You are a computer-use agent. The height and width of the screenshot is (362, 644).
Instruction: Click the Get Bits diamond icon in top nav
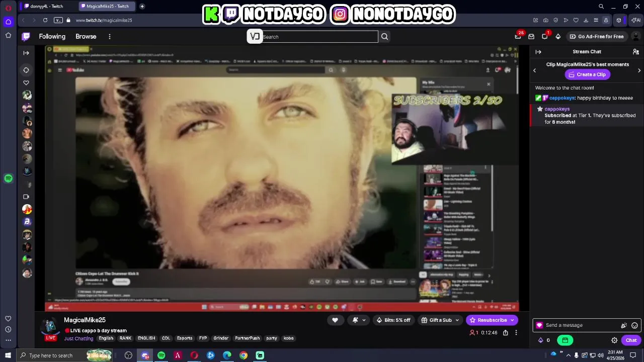click(x=558, y=36)
